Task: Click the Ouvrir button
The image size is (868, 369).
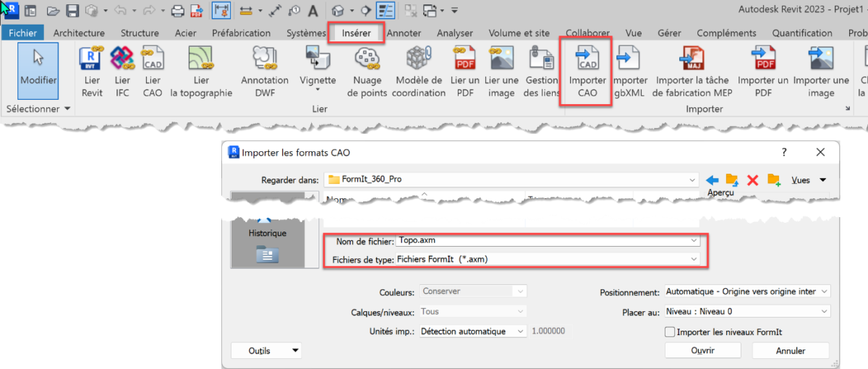Action: click(x=702, y=350)
